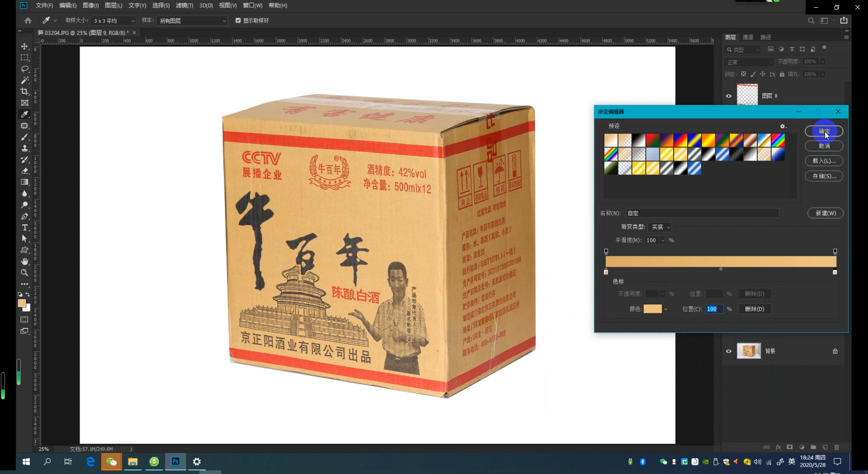Select the Lasso tool
This screenshot has width=868, height=474.
coord(24,69)
